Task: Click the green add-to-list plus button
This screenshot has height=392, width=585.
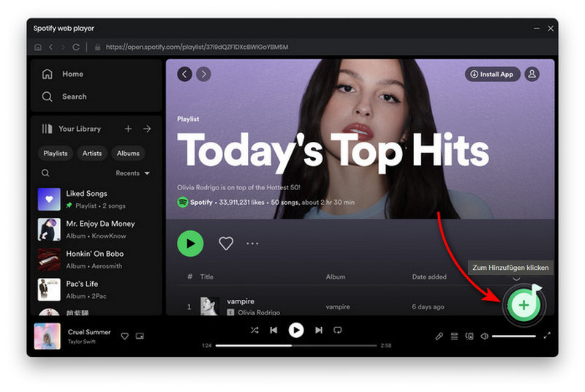Action: 524,305
